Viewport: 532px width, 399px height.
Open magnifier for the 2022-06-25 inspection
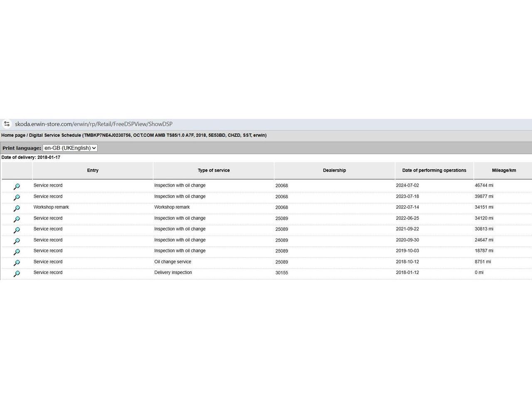pos(17,219)
